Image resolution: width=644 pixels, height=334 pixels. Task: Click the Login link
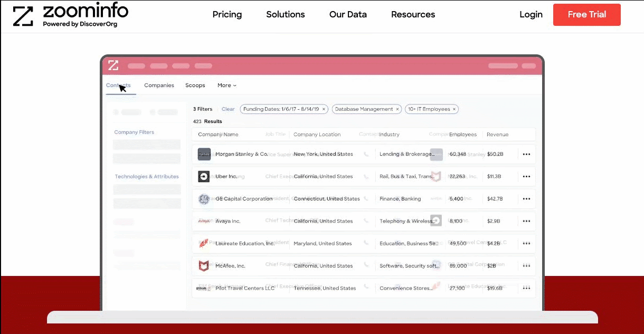(531, 15)
